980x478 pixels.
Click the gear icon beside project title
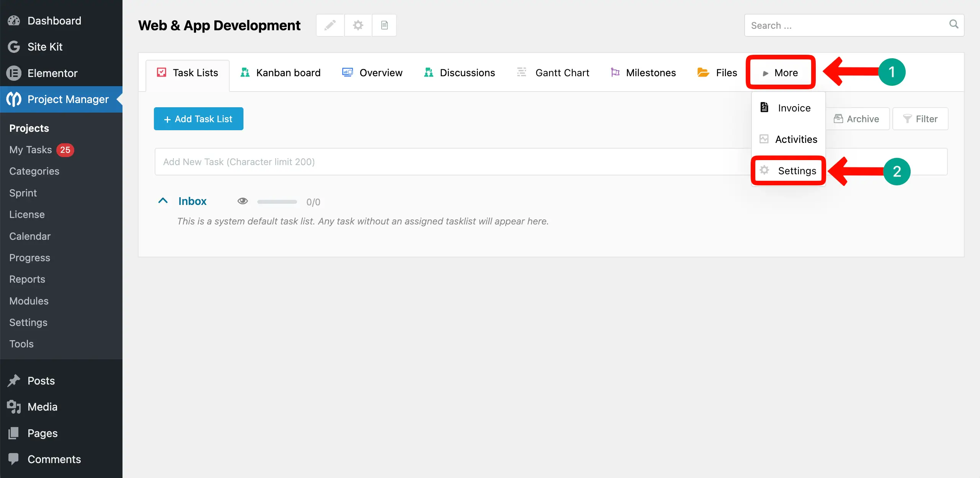(x=357, y=25)
